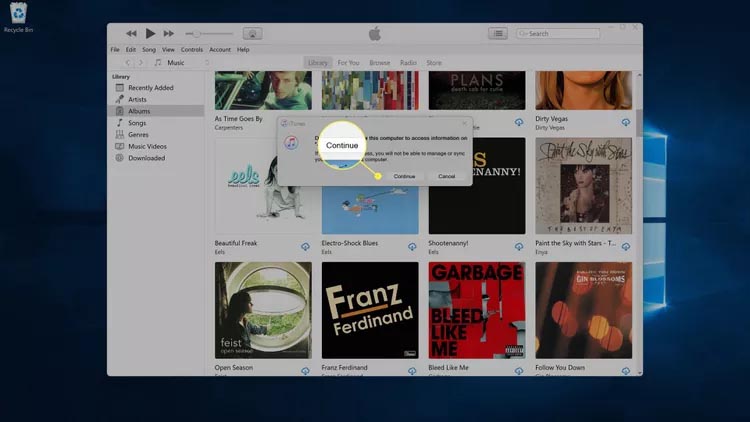Open the As Time Goes By album cover
Image resolution: width=750 pixels, height=422 pixels.
coord(263,90)
